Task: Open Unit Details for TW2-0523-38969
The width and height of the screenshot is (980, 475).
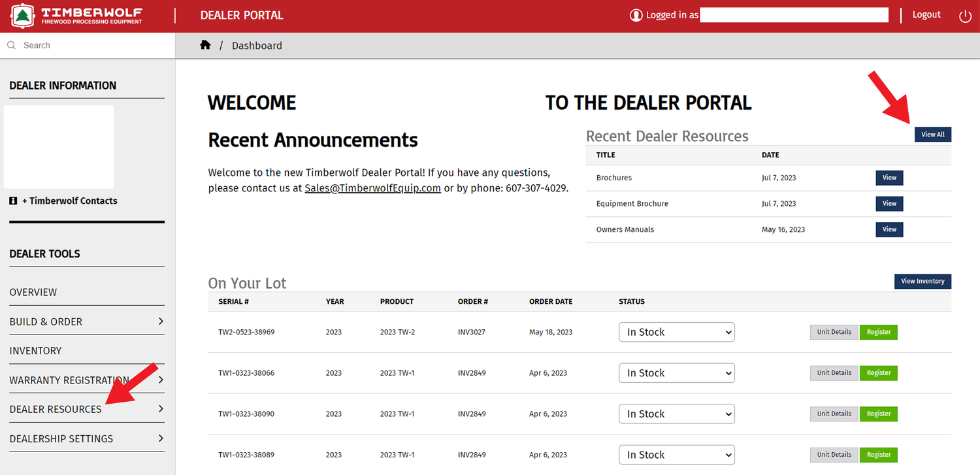Action: pos(834,332)
